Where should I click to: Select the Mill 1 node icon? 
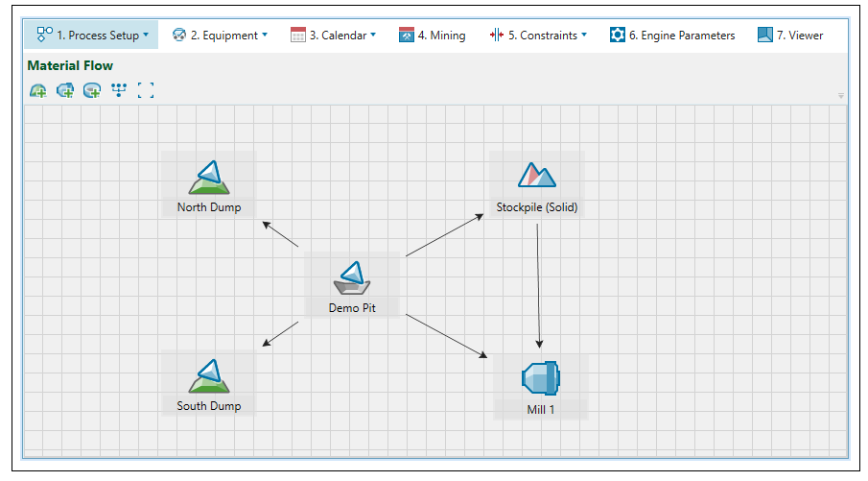[x=541, y=378]
